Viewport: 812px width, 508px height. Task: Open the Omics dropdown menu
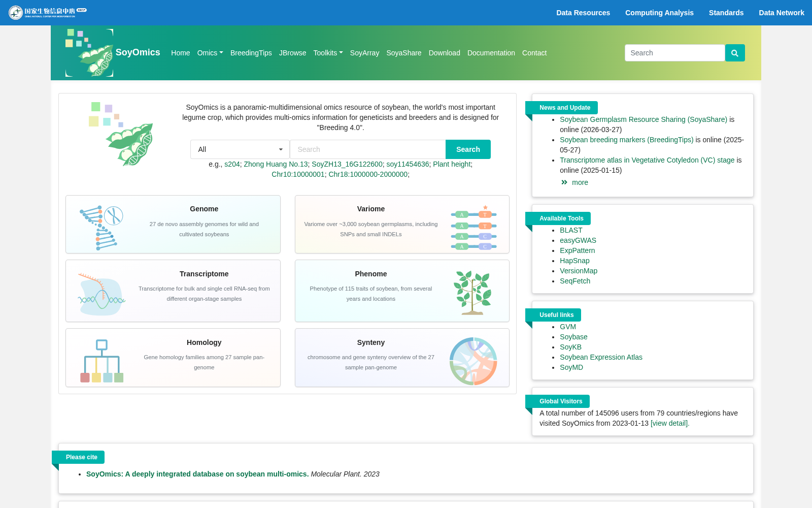tap(210, 53)
